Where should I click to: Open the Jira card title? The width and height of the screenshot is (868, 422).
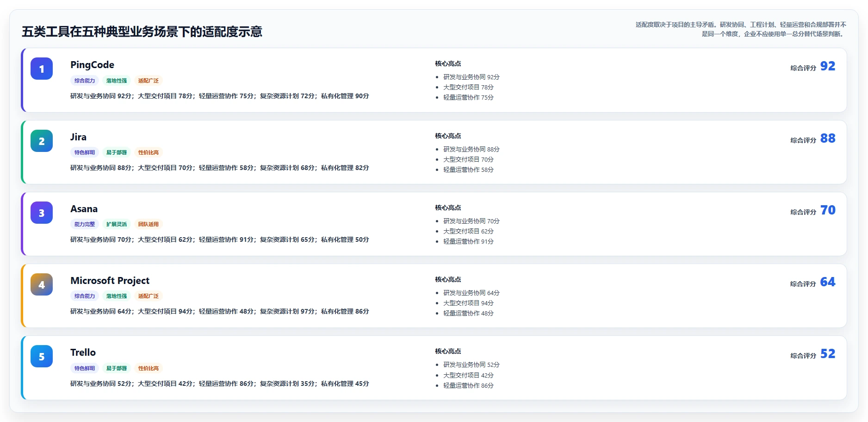pyautogui.click(x=78, y=137)
